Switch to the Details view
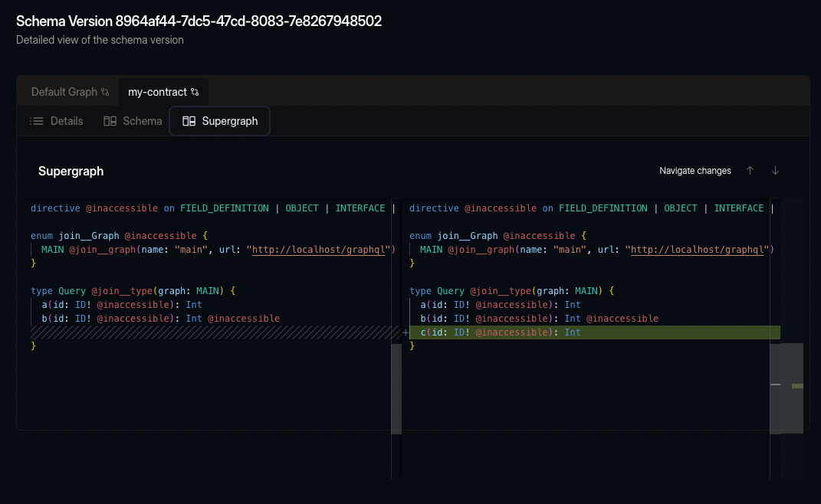This screenshot has width=821, height=504. (x=67, y=120)
